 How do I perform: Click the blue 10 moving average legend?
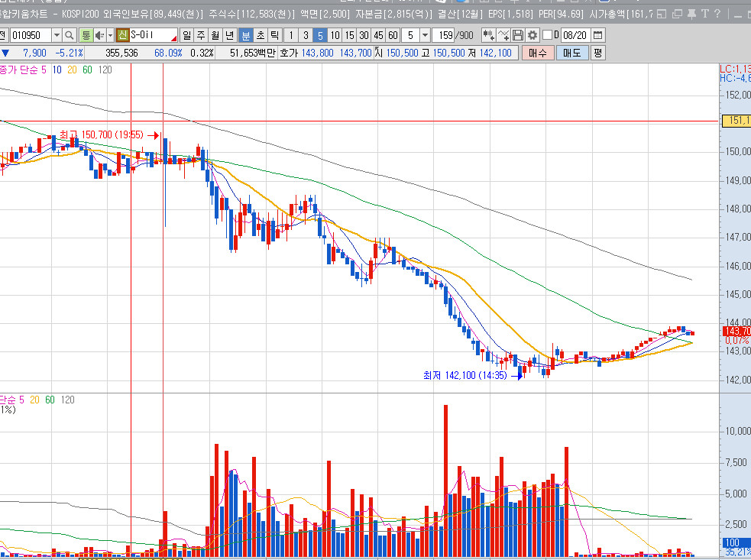click(x=57, y=70)
